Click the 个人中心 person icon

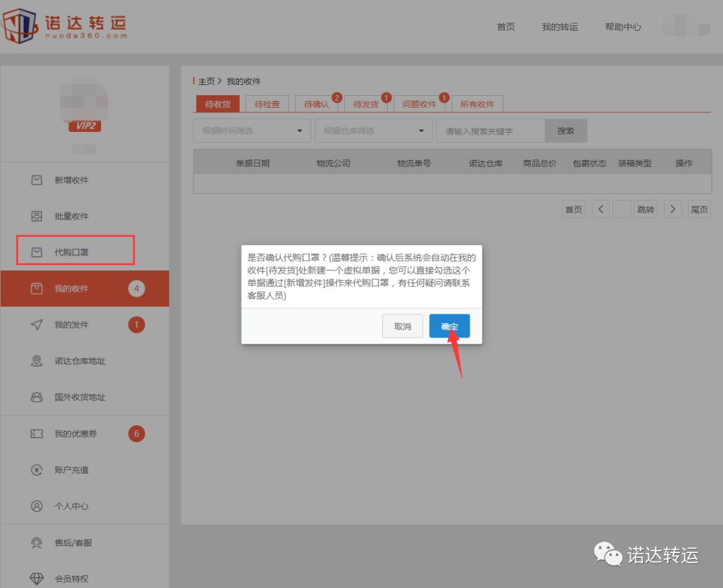pyautogui.click(x=37, y=506)
